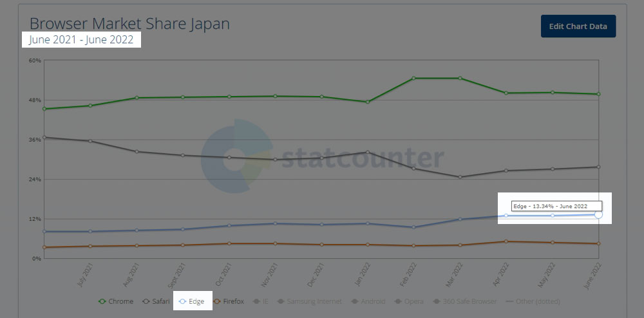The width and height of the screenshot is (644, 318).
Task: Enable the 360 Safe Browser series
Action: pos(465,302)
